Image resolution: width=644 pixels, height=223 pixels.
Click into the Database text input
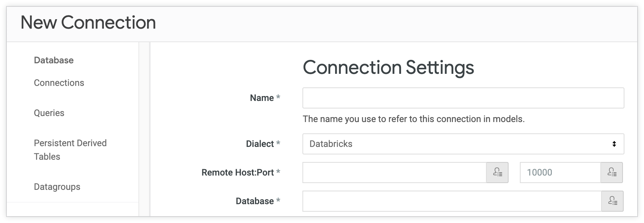452,201
